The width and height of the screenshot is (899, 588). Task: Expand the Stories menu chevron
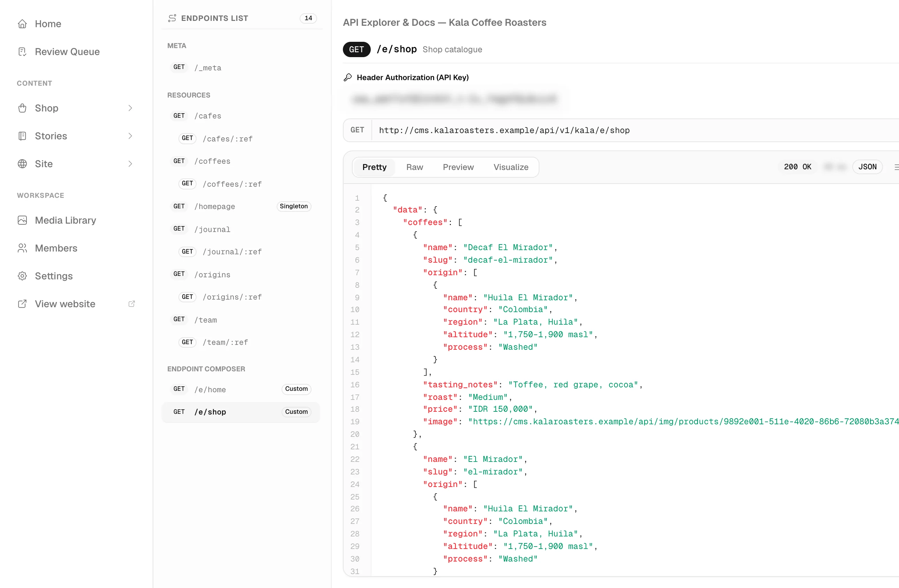pos(130,136)
